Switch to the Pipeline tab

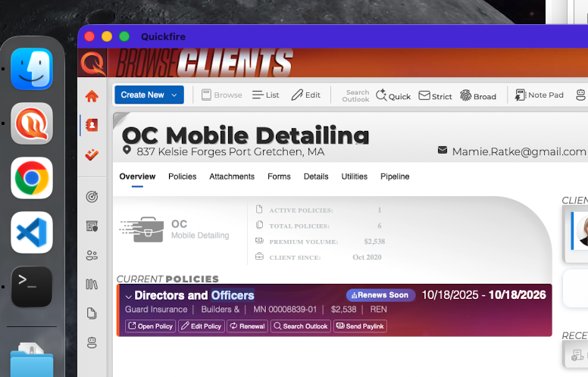click(395, 176)
